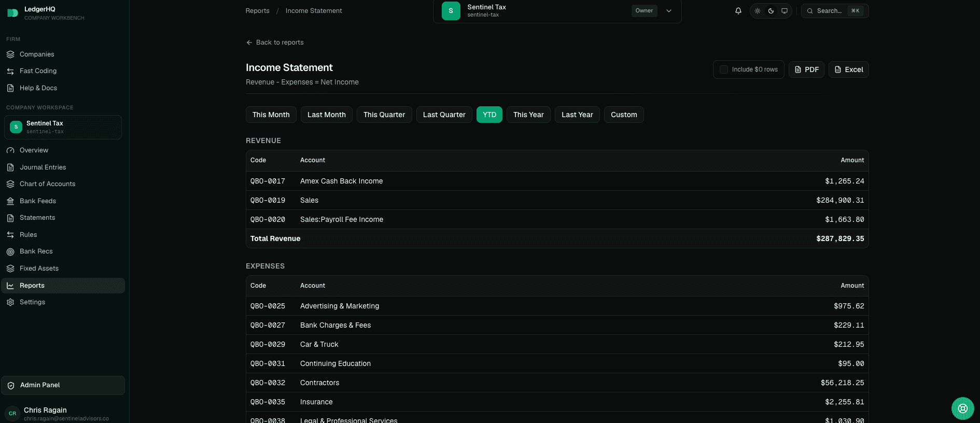The image size is (980, 423).
Task: Open the Chart of Accounts menu item
Action: (x=63, y=184)
